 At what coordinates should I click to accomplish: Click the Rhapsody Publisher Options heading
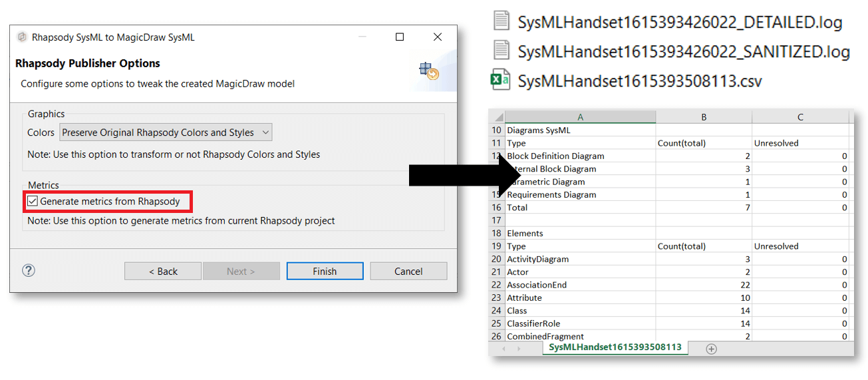click(x=88, y=63)
